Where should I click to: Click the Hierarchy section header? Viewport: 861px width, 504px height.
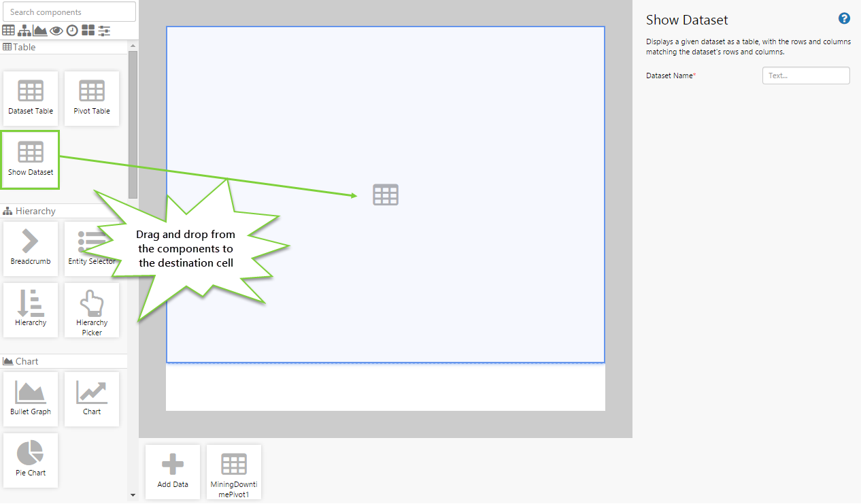(64, 212)
